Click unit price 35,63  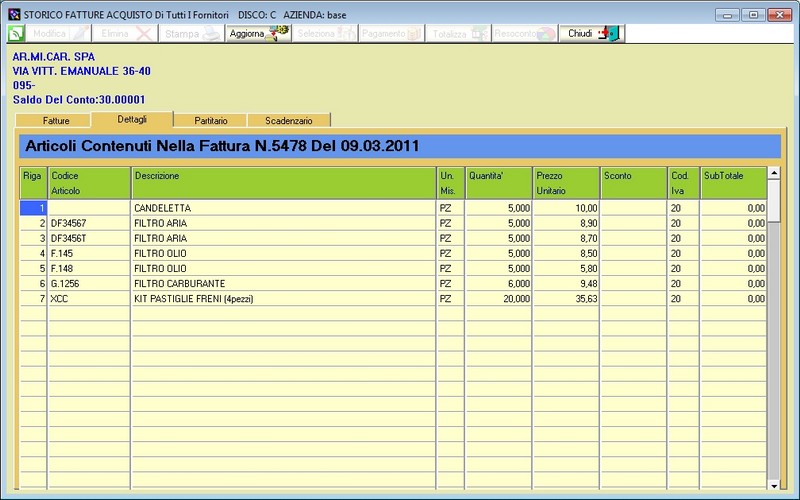point(586,299)
